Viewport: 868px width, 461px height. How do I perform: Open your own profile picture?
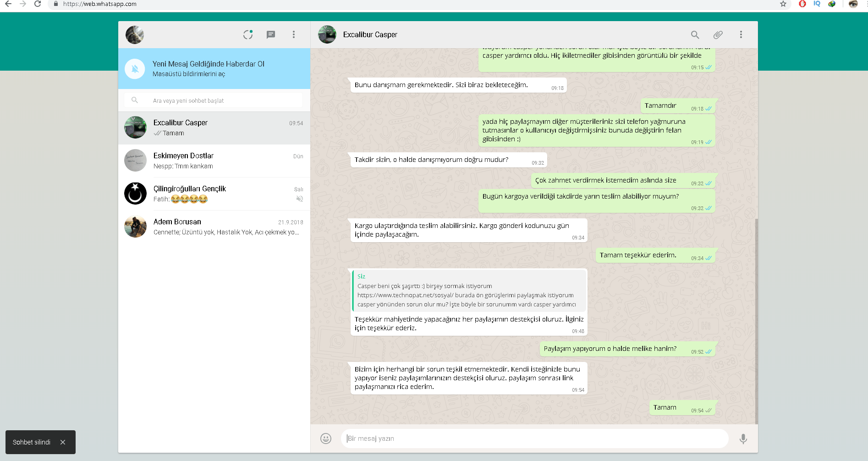tap(135, 35)
